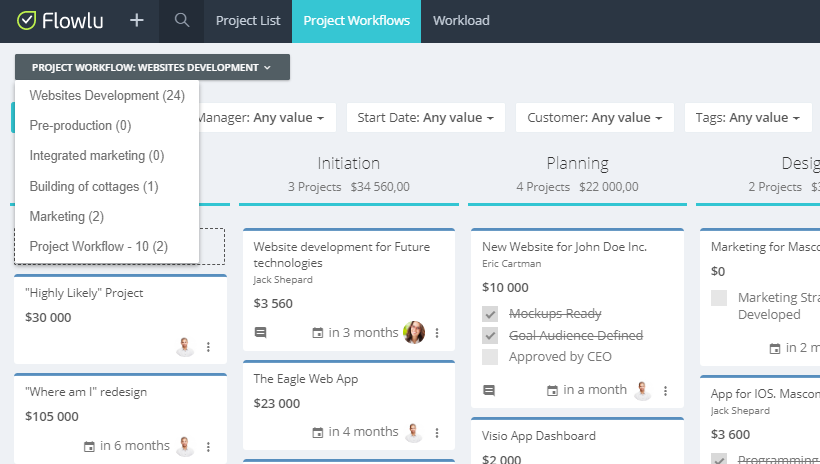Screen dimensions: 820x464
Task: Uncheck Mockups Ready checklist item
Action: [x=490, y=314]
